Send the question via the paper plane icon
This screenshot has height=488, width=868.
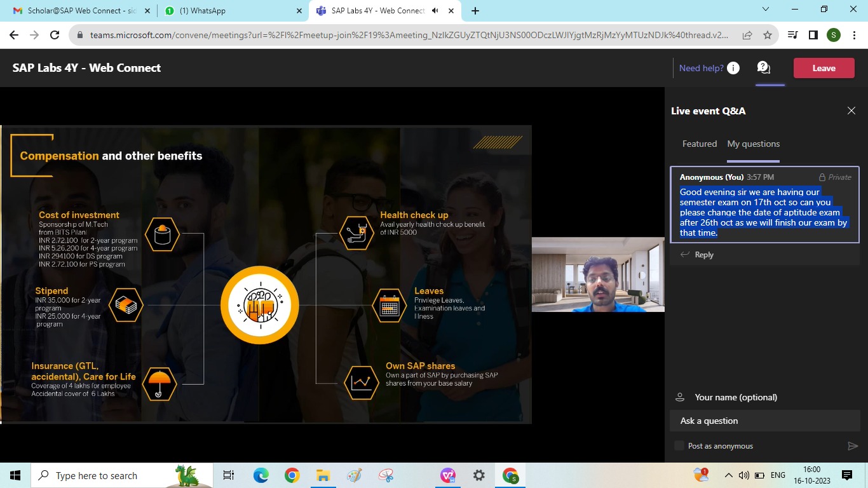[853, 446]
